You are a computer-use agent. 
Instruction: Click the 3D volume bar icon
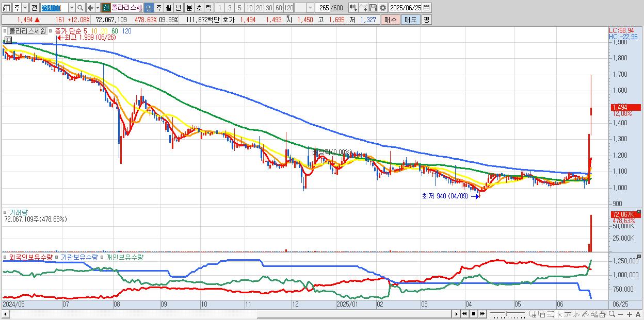tap(594, 314)
